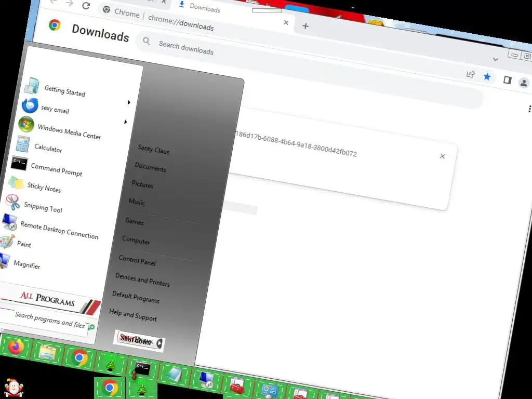Open Documents from the Start menu
Screen dimensions: 532x399
[150, 167]
